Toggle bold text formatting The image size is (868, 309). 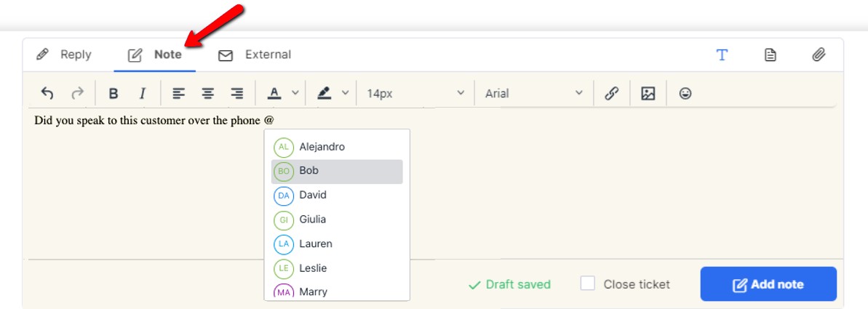tap(113, 93)
